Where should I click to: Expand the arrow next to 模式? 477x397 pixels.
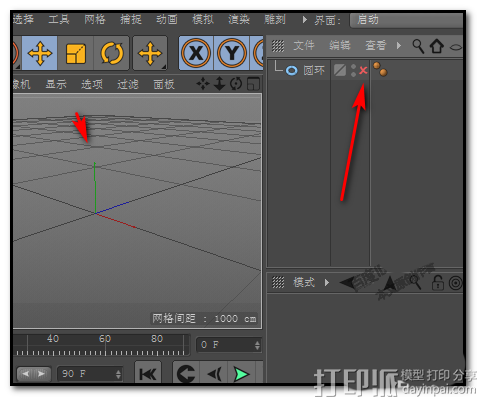327,283
